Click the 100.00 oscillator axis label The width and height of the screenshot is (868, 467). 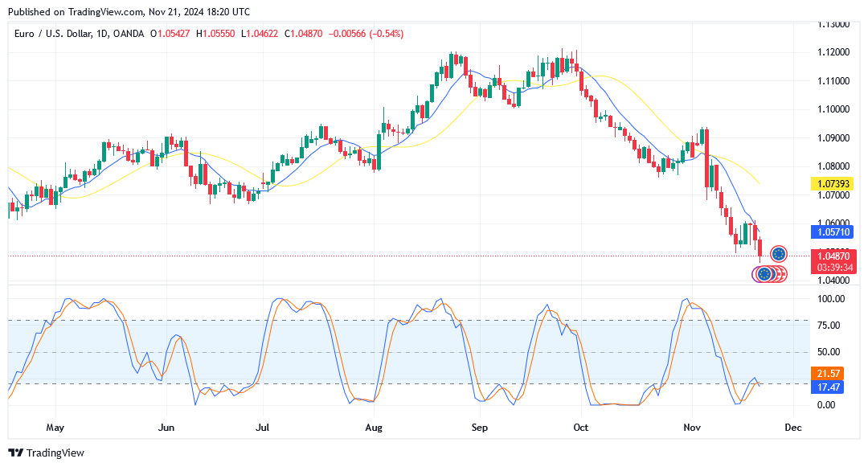(x=832, y=299)
